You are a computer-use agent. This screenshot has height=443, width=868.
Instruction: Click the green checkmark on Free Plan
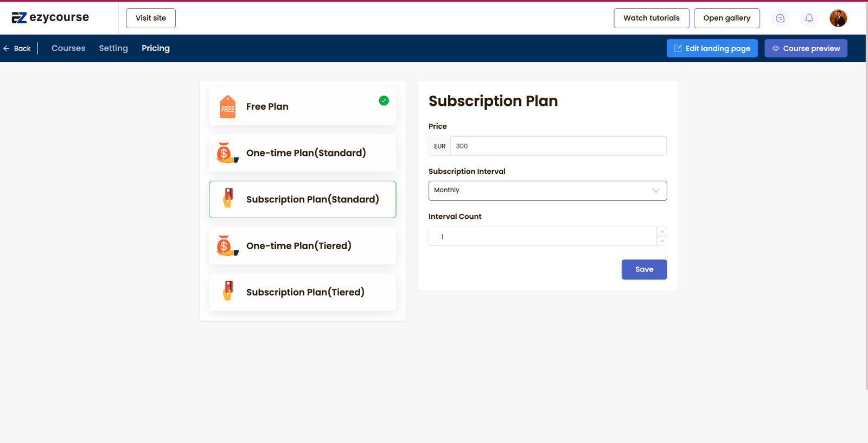tap(384, 100)
